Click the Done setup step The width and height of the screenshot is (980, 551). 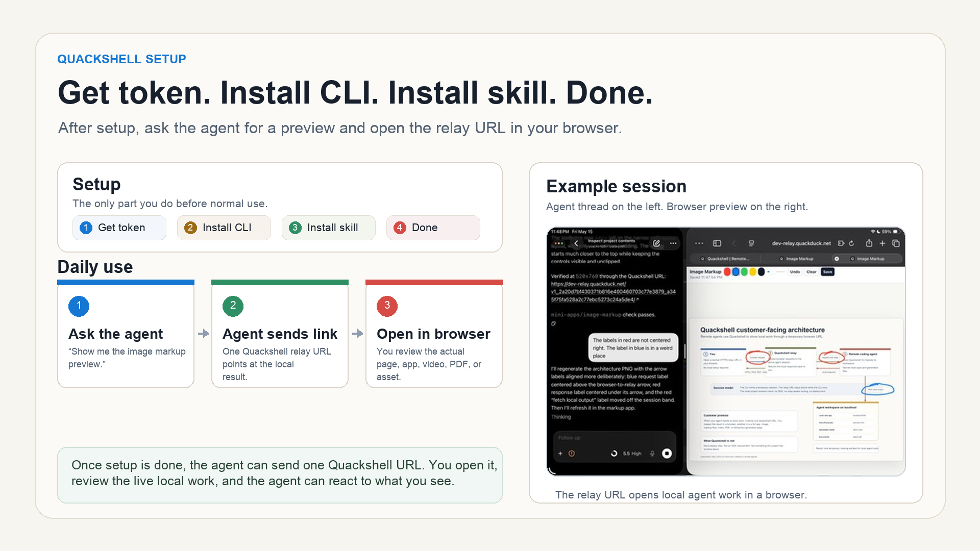click(433, 228)
